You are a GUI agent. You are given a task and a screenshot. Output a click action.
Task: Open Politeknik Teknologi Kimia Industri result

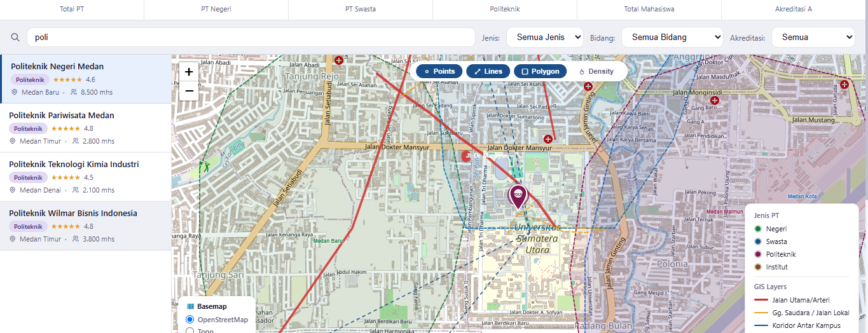click(x=86, y=177)
